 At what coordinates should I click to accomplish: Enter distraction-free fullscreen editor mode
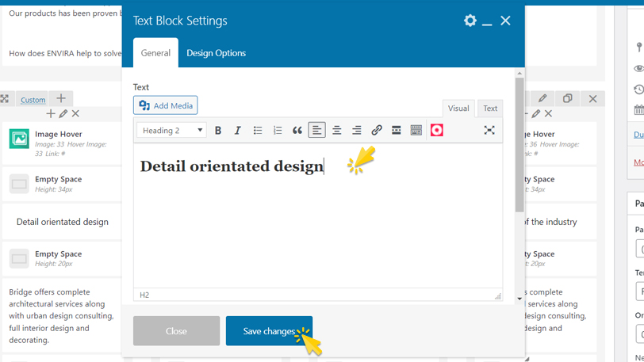coord(489,130)
